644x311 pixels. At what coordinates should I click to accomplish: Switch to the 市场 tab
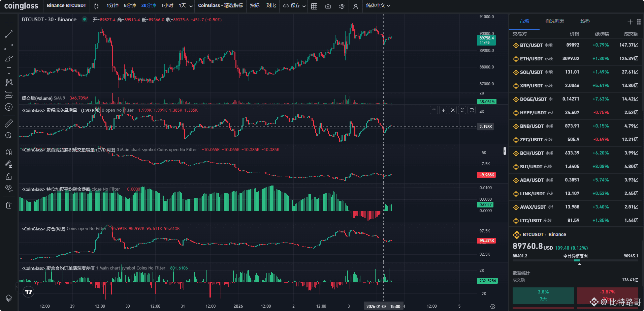tap(524, 22)
